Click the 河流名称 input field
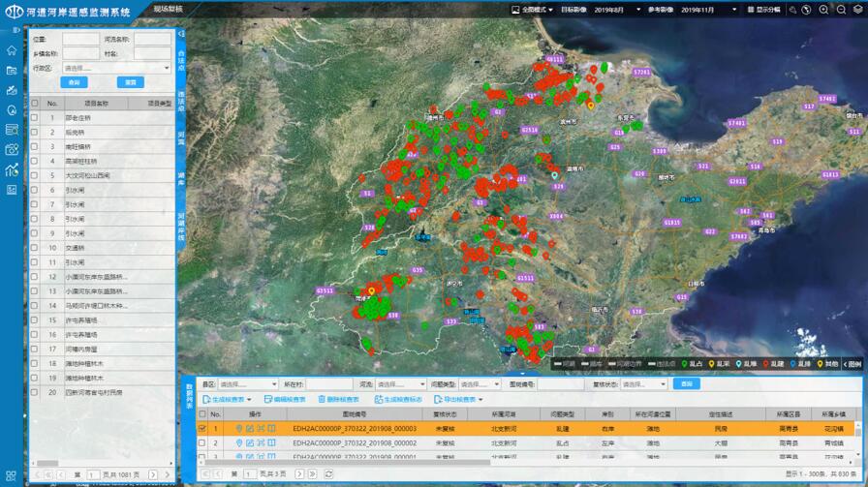Image resolution: width=868 pixels, height=487 pixels. tap(152, 39)
